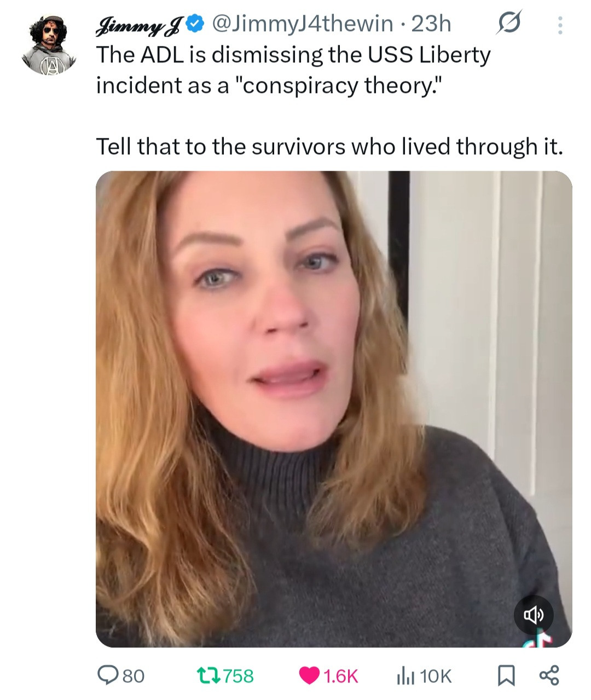Image resolution: width=591 pixels, height=700 pixels.
Task: Open the @JimmyJ4thewin handle link
Action: tap(302, 24)
